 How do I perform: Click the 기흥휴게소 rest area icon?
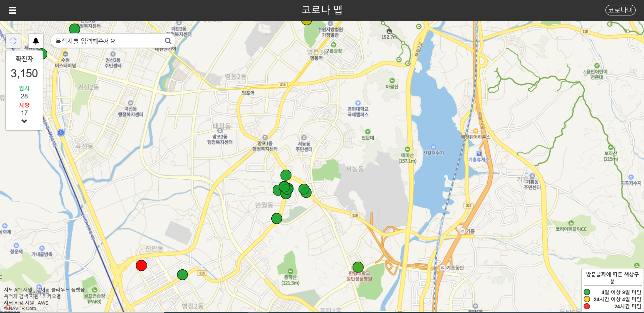coord(479,153)
